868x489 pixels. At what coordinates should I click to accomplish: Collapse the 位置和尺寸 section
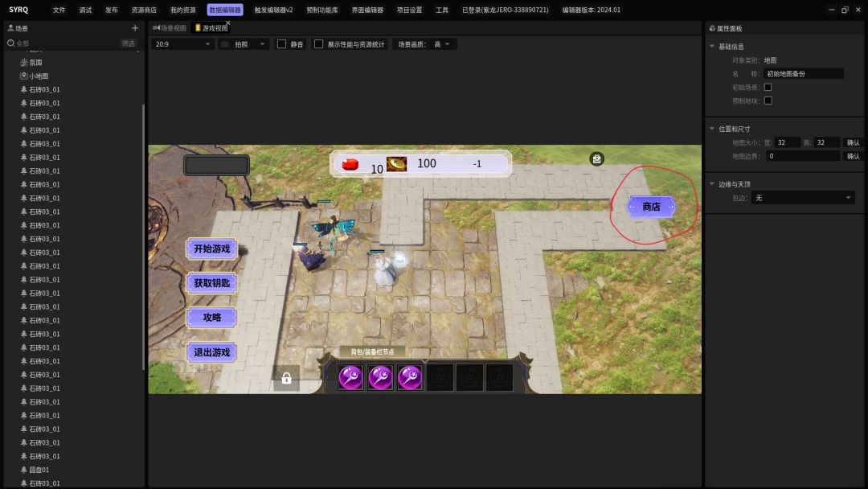click(712, 129)
